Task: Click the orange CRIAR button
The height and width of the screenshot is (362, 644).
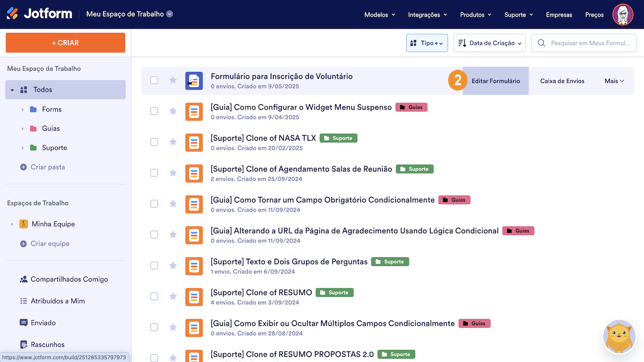Action: coord(65,43)
